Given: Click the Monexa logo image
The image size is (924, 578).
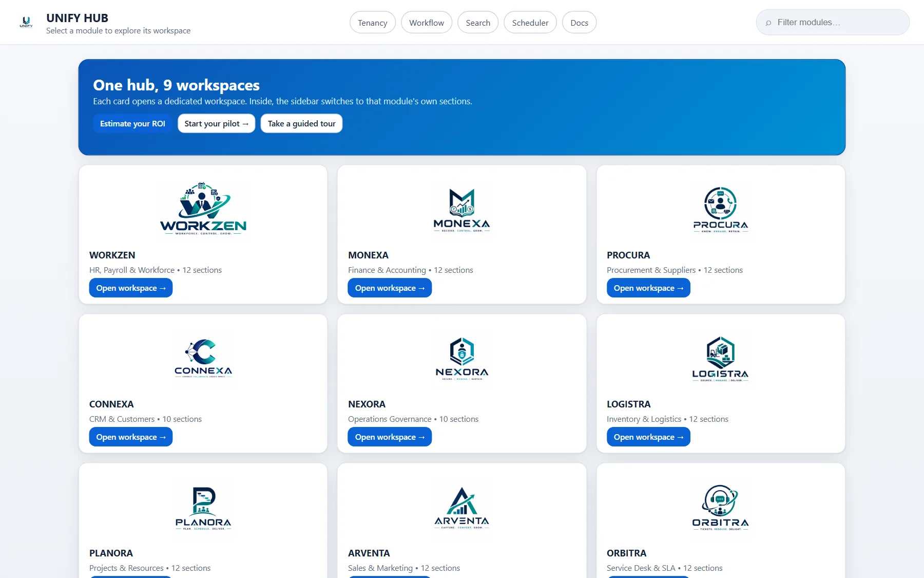Looking at the screenshot, I should point(462,209).
